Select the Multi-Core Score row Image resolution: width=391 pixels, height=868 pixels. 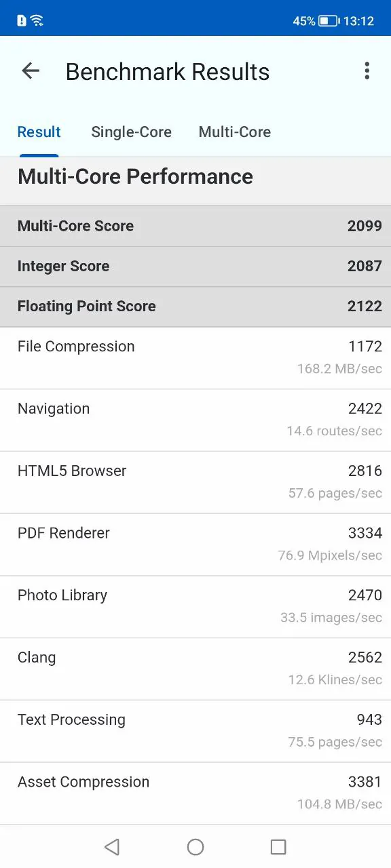[x=195, y=226]
